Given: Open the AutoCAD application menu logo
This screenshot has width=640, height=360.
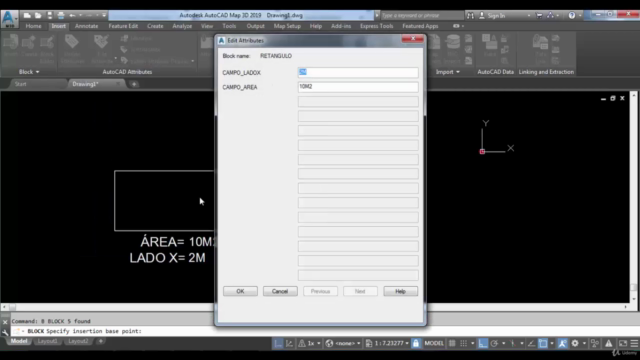Looking at the screenshot, I should 9,18.
